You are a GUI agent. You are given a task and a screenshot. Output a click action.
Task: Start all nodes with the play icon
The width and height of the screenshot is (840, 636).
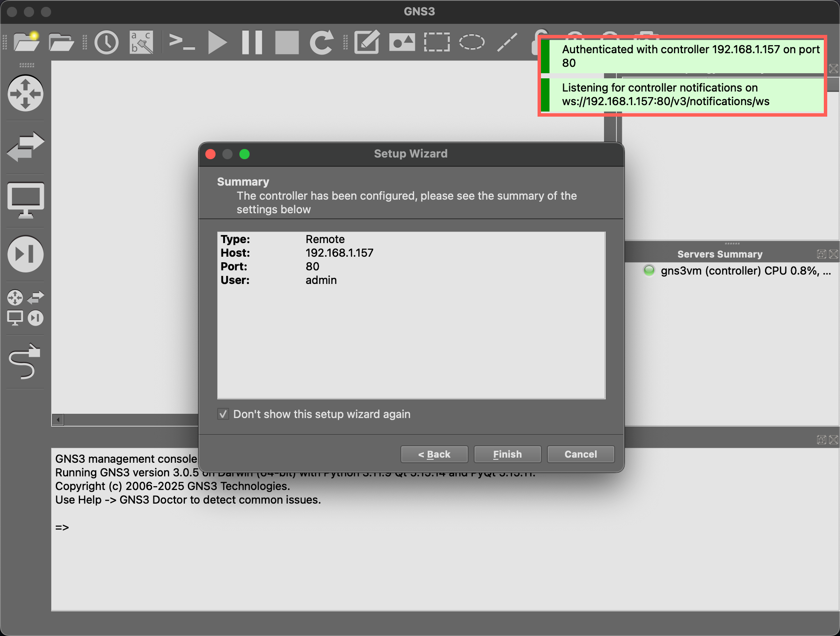pyautogui.click(x=217, y=43)
